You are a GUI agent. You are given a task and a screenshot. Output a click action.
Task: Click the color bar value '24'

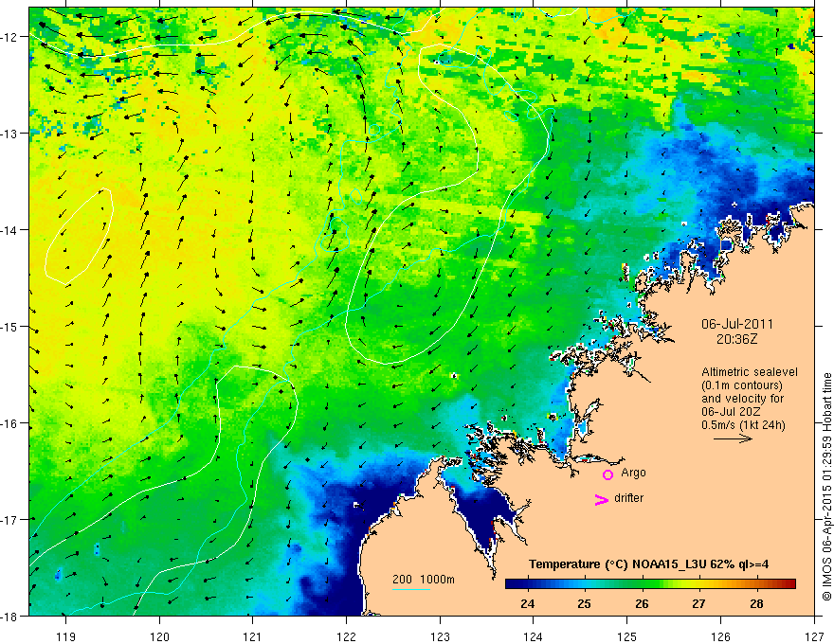click(x=528, y=603)
